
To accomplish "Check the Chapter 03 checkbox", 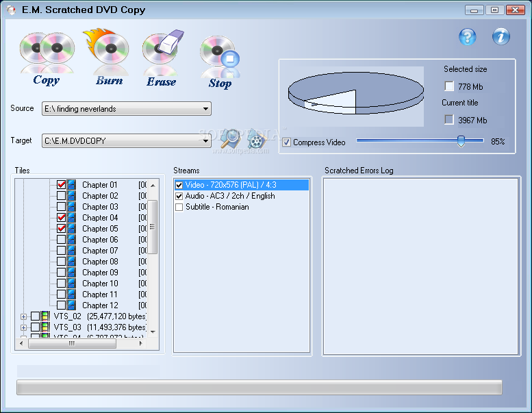I will [62, 206].
